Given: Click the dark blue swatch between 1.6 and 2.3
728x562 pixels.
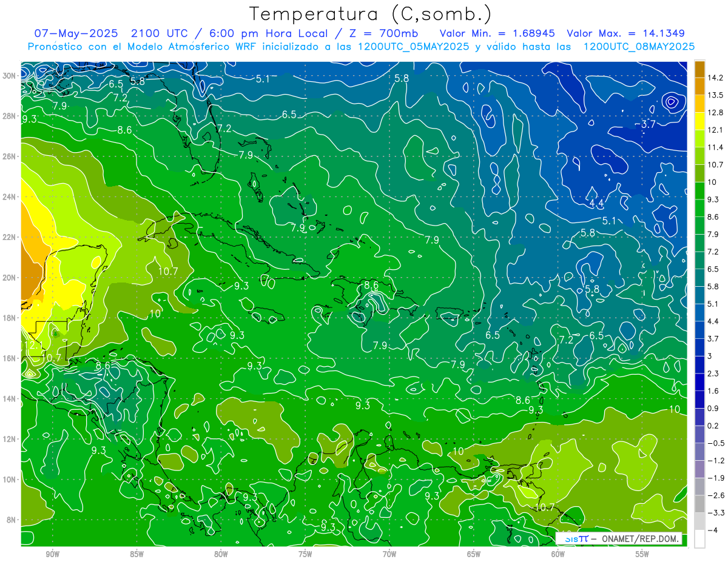Looking at the screenshot, I should pyautogui.click(x=699, y=382).
